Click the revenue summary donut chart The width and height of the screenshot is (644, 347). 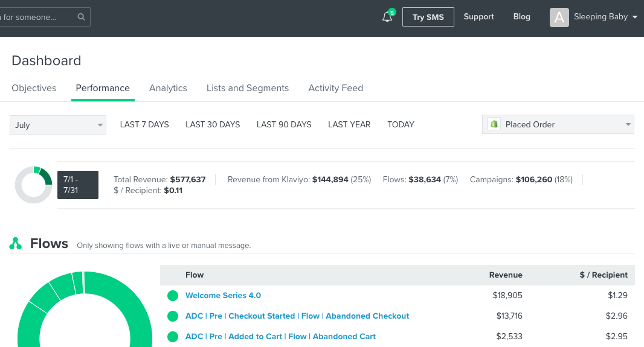pos(34,185)
